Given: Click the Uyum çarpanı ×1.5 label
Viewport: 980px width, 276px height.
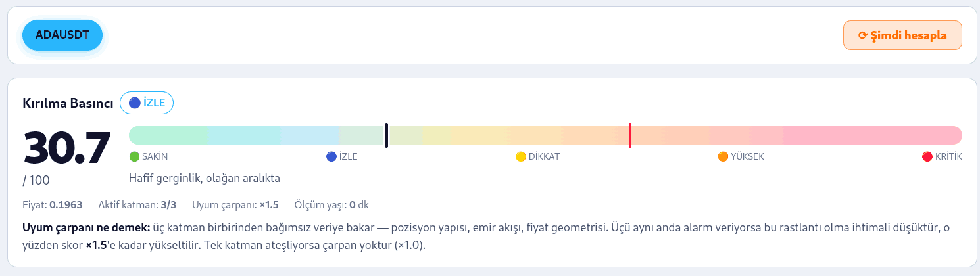Looking at the screenshot, I should (x=235, y=205).
